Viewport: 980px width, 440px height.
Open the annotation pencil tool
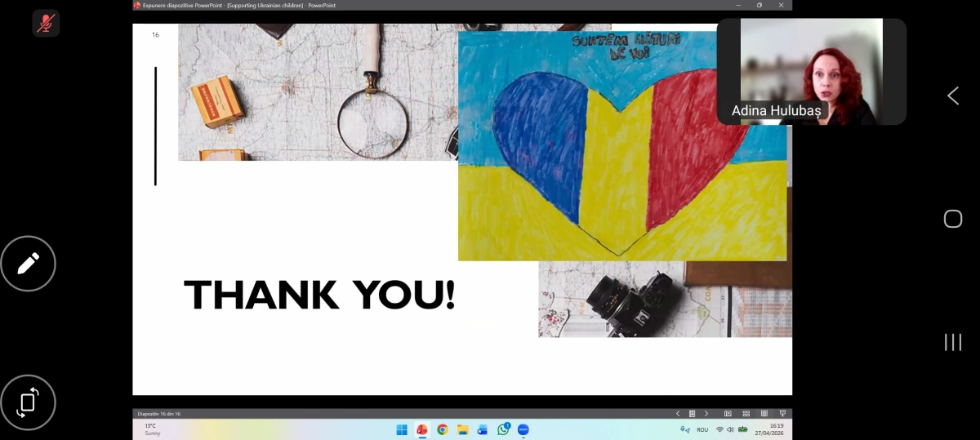(x=28, y=263)
